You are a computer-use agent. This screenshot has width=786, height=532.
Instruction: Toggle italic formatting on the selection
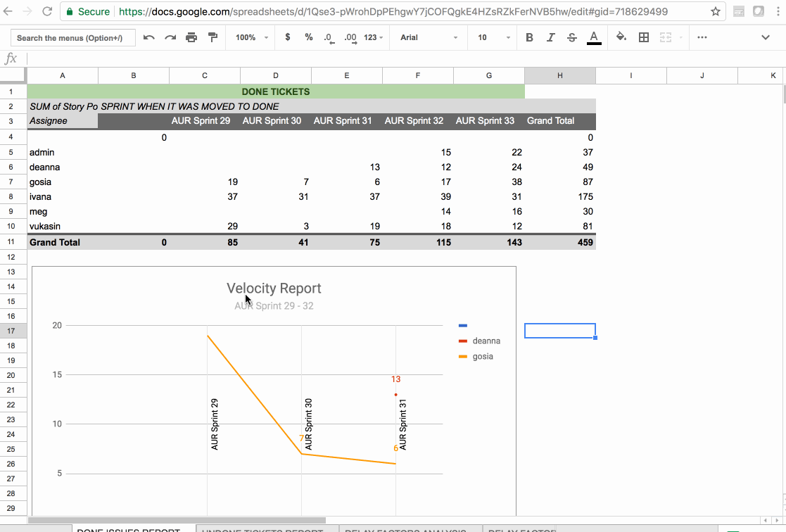551,37
